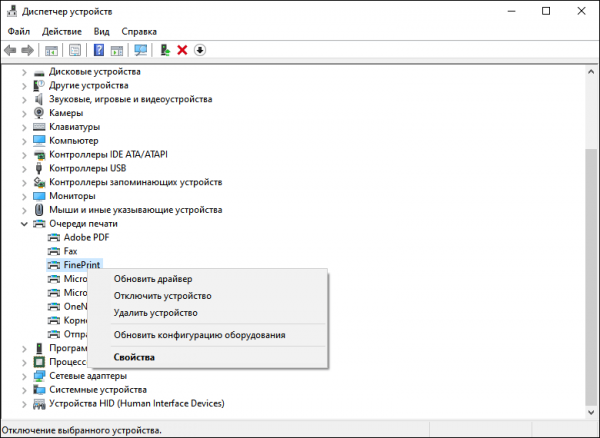Screen dimensions: 600x438
Task: Click the red X uninstall device icon
Action: click(182, 50)
